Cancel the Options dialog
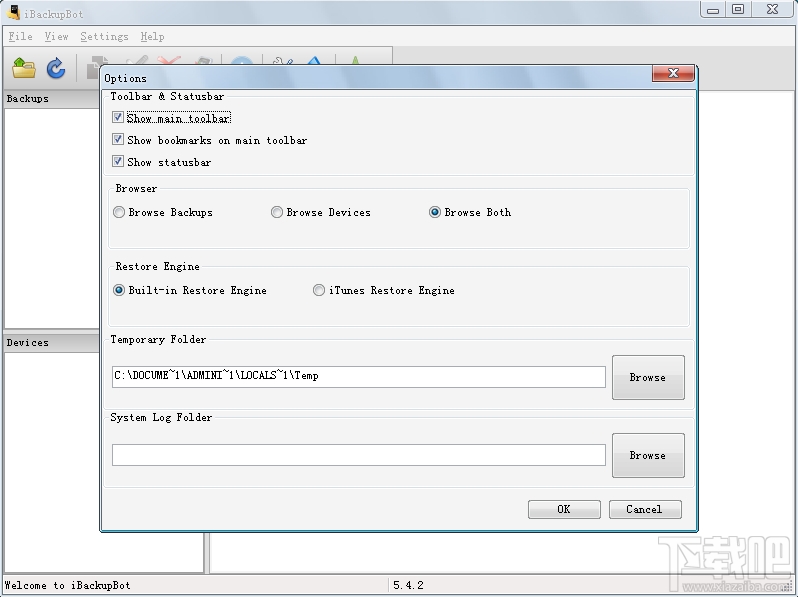Screen dimensions: 798x597 tap(645, 509)
